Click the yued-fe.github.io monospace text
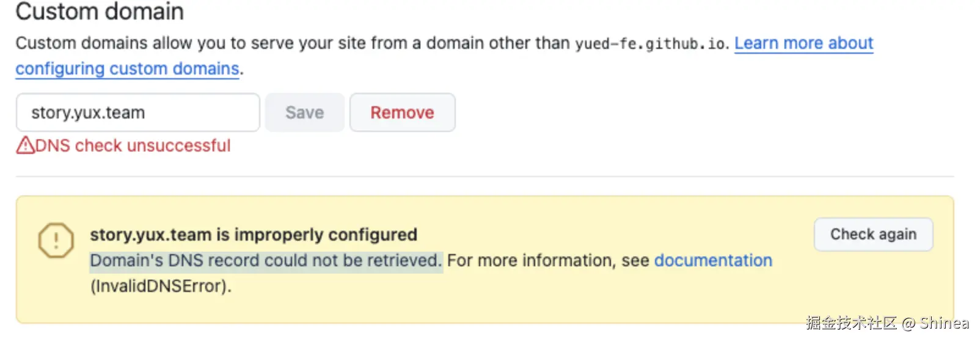The height and width of the screenshot is (342, 980). (650, 44)
